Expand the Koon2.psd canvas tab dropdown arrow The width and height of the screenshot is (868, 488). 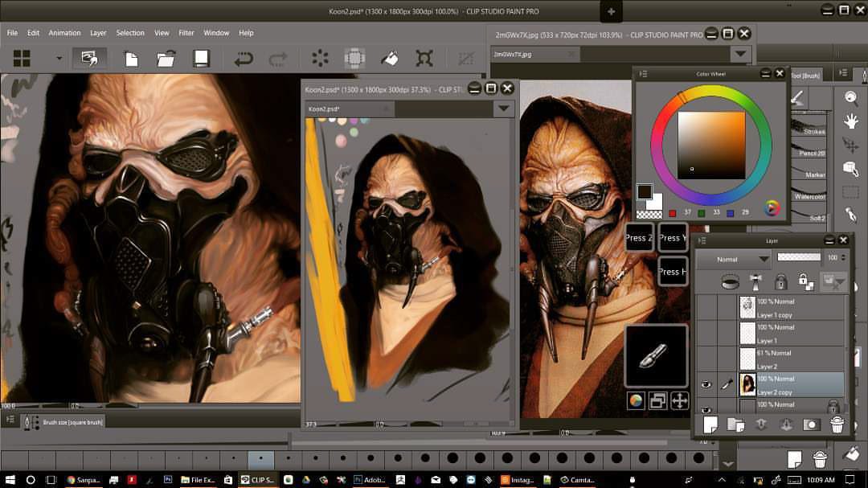504,109
